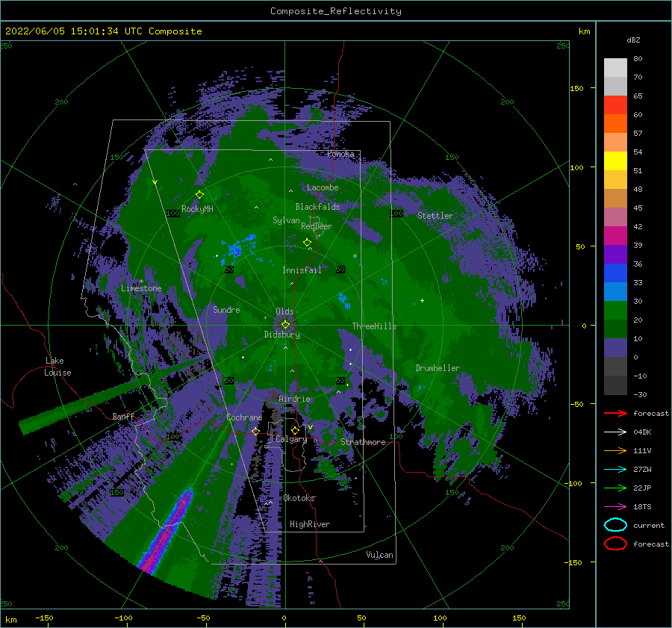Screen dimensions: 672x628
Task: Click the Cochrane town label
Action: (x=244, y=417)
